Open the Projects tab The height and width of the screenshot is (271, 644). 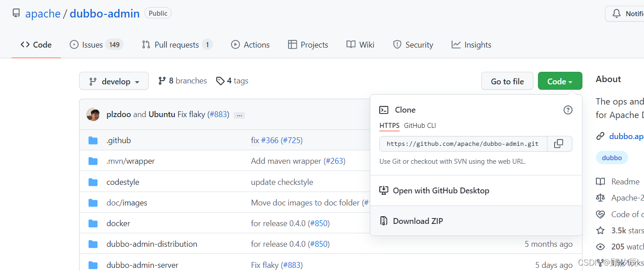point(308,44)
